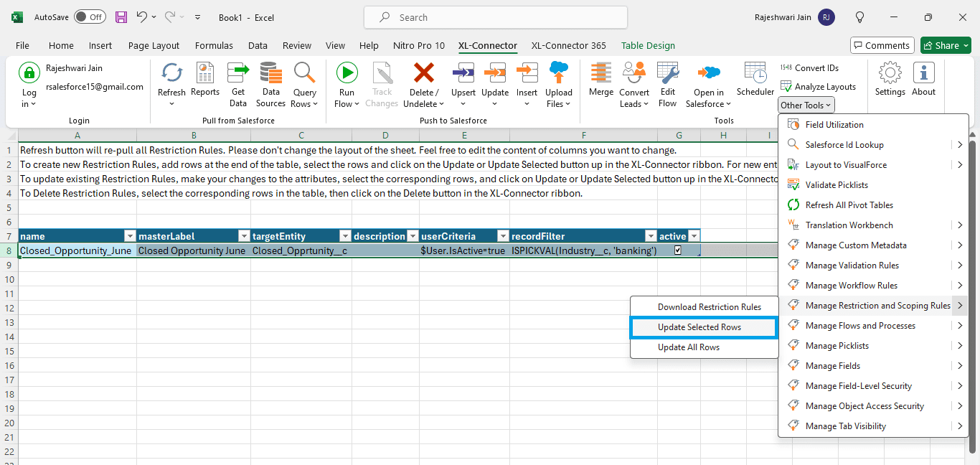Open the Comments button
The width and height of the screenshot is (980, 465).
882,45
